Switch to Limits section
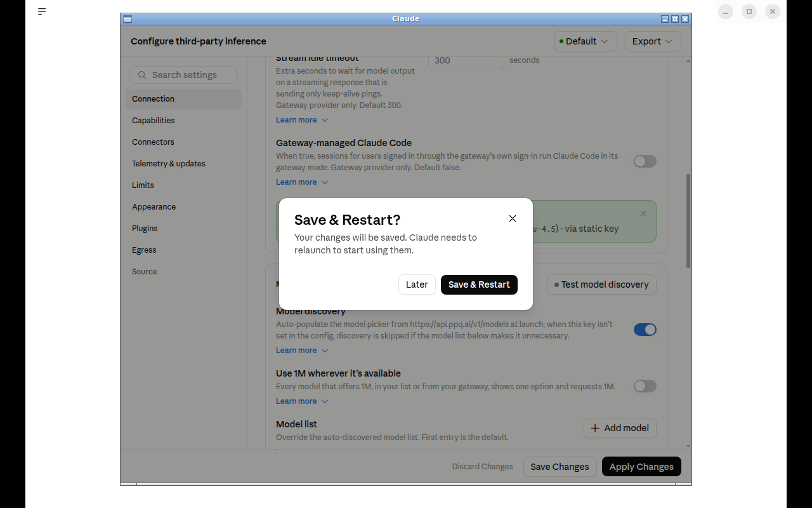The height and width of the screenshot is (508, 812). click(184, 185)
